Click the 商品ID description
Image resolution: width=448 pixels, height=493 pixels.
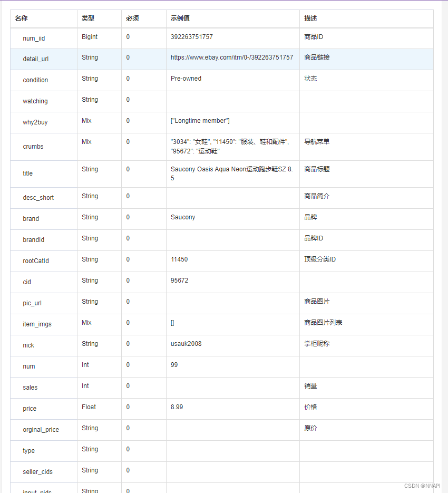(x=314, y=36)
